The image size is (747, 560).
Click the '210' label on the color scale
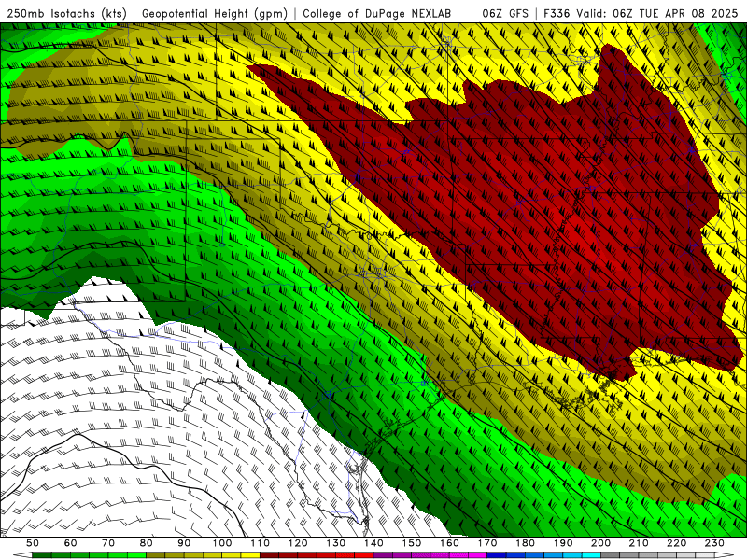coord(639,543)
